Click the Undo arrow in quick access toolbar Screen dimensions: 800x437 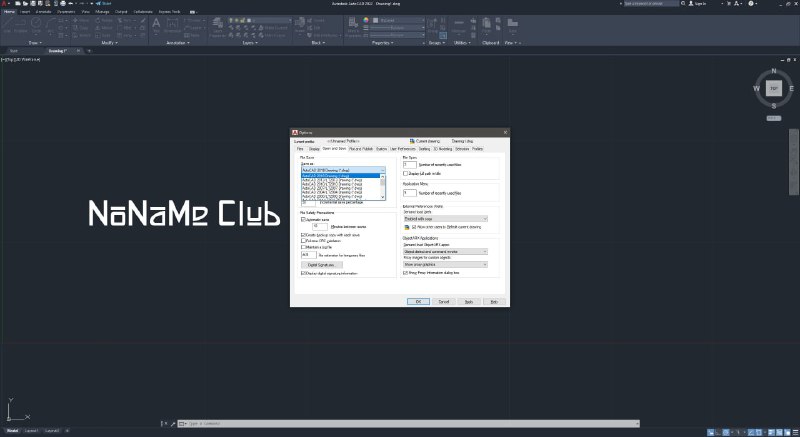tap(70, 4)
